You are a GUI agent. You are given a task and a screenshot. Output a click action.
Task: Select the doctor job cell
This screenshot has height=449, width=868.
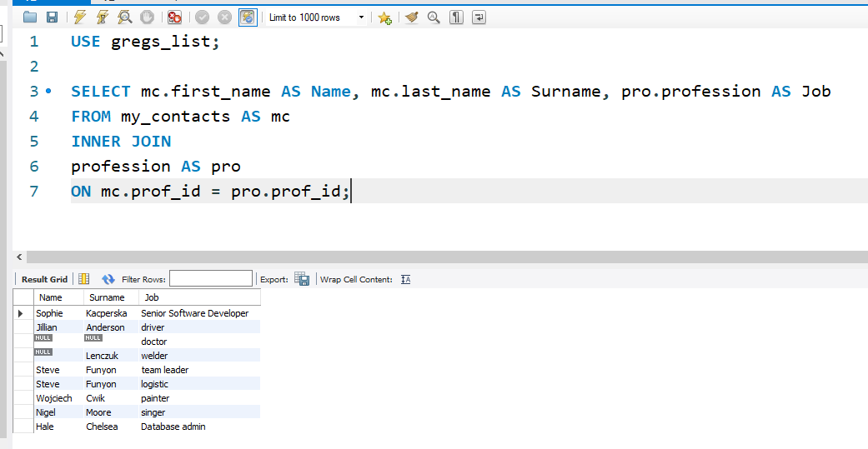tap(199, 342)
